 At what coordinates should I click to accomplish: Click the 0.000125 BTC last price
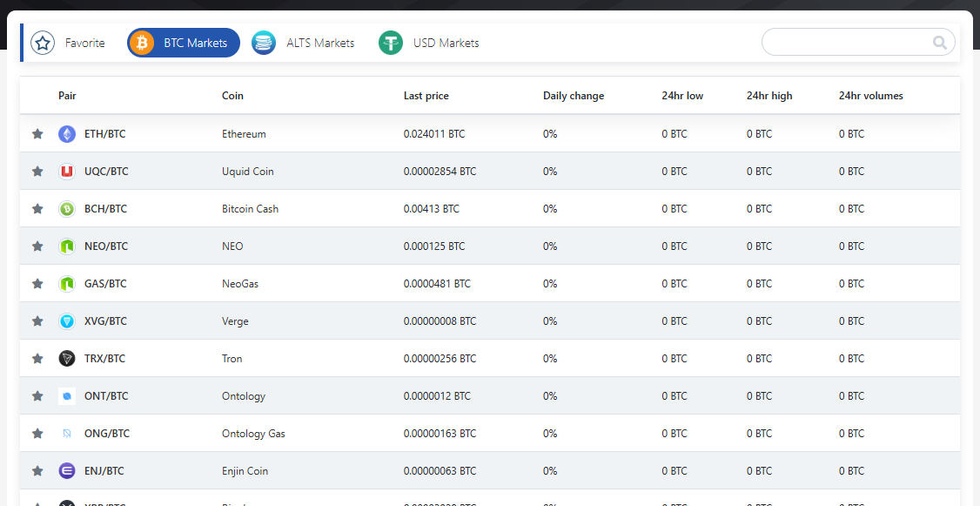coord(434,246)
